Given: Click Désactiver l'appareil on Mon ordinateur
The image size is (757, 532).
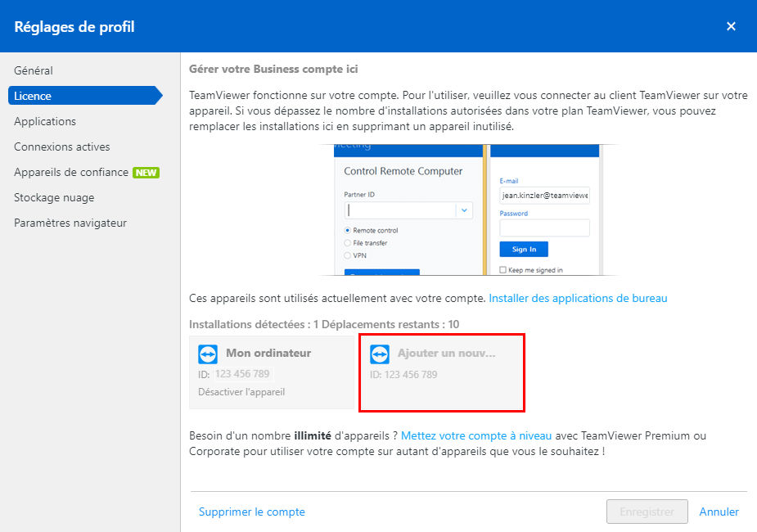Looking at the screenshot, I should point(241,392).
